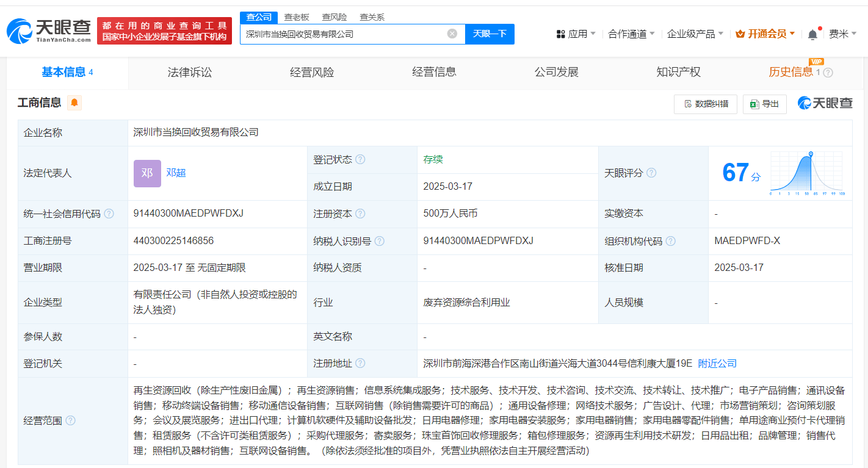868x468 pixels.
Task: Expand the 应用 dropdown menu
Action: pos(576,34)
